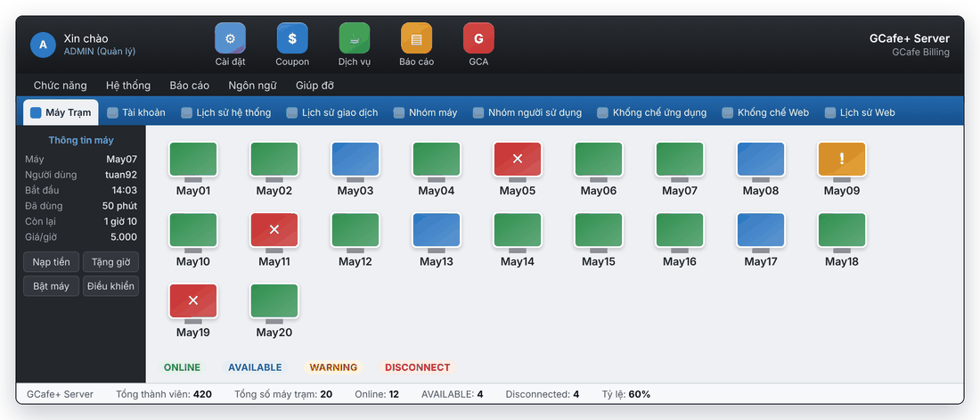Click the Bật máy button

click(x=52, y=286)
